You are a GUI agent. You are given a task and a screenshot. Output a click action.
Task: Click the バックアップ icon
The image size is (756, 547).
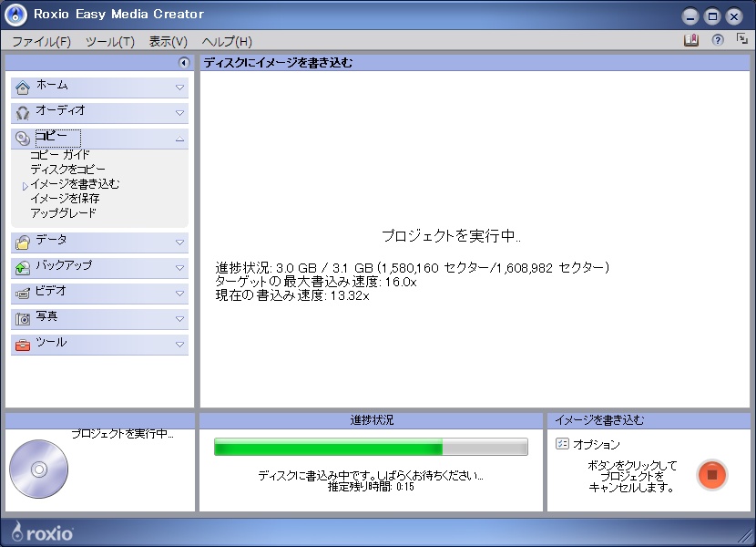pyautogui.click(x=22, y=267)
